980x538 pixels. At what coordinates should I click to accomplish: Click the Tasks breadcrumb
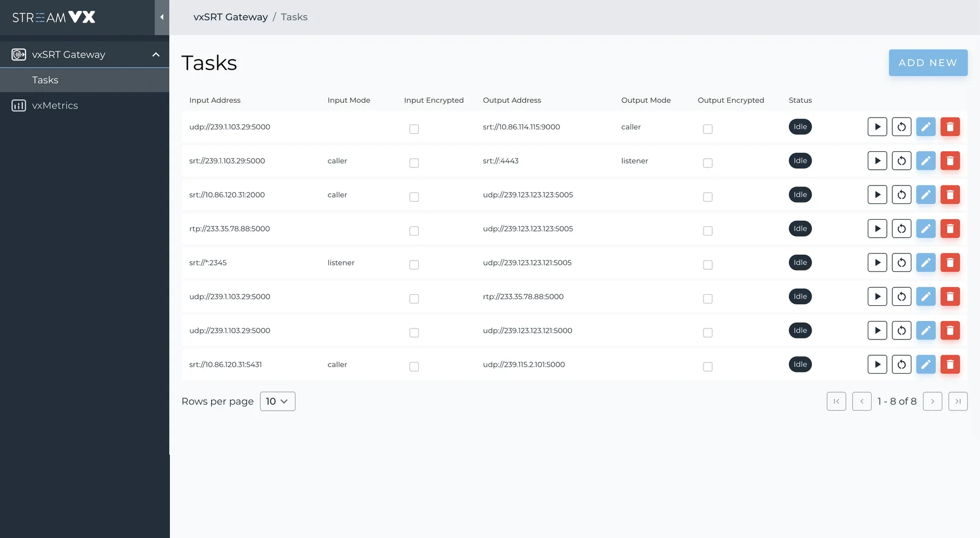(x=294, y=17)
